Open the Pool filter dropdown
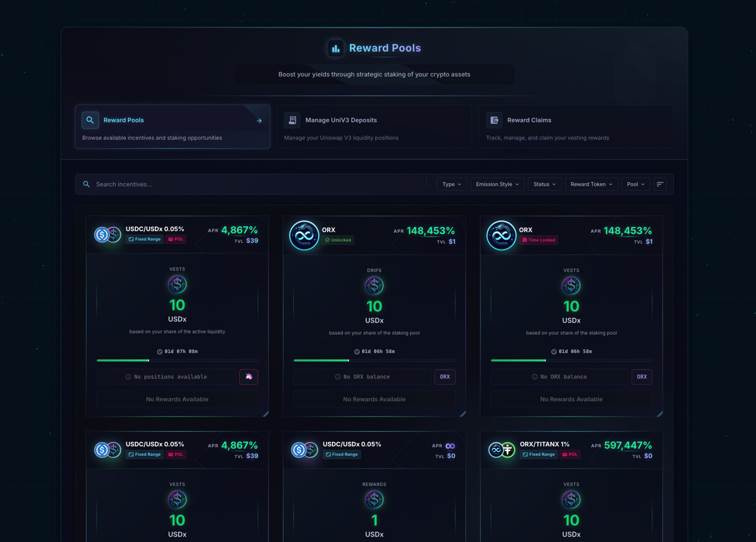The width and height of the screenshot is (756, 542). tap(635, 184)
